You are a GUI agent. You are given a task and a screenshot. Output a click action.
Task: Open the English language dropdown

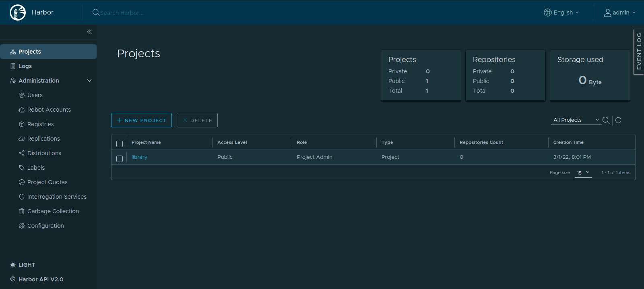tap(561, 12)
